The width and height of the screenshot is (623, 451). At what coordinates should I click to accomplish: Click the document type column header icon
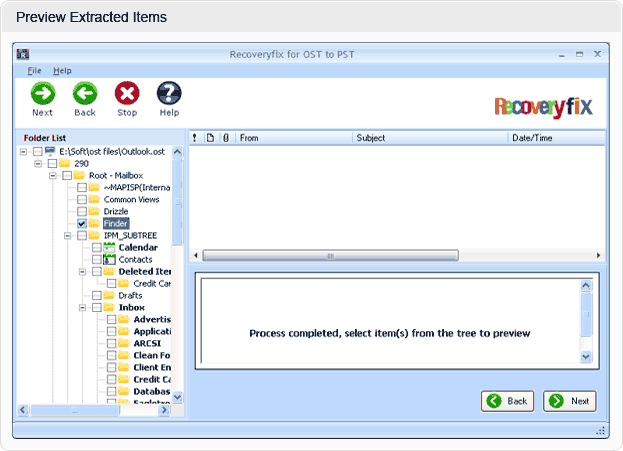(x=210, y=137)
